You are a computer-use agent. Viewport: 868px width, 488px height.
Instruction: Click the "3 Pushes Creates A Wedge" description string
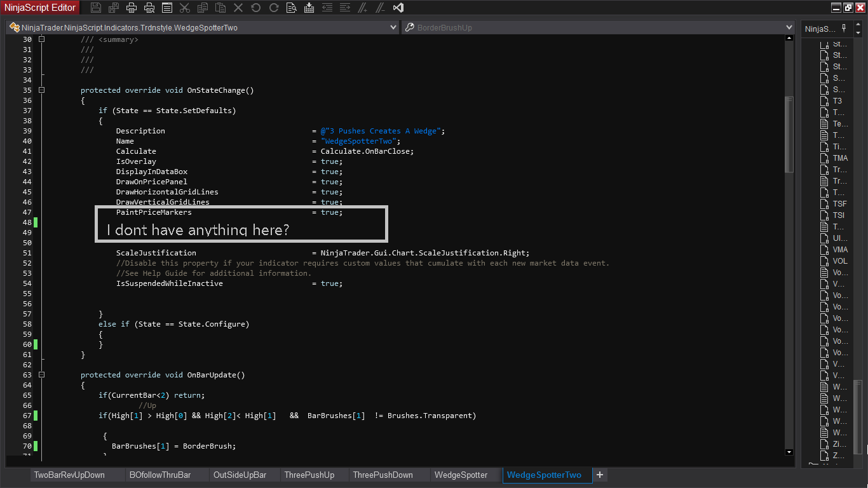click(x=381, y=131)
